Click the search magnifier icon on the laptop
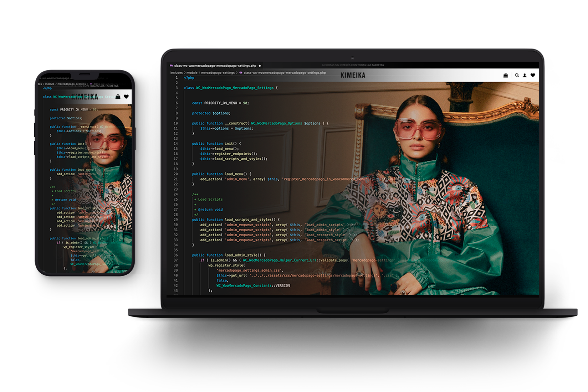The height and width of the screenshot is (392, 588). pos(517,75)
